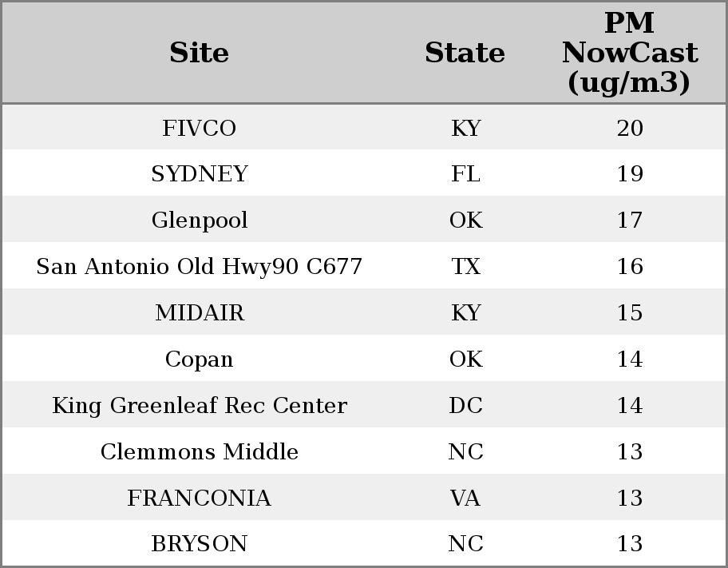Select the BRYSON site cell

point(200,544)
